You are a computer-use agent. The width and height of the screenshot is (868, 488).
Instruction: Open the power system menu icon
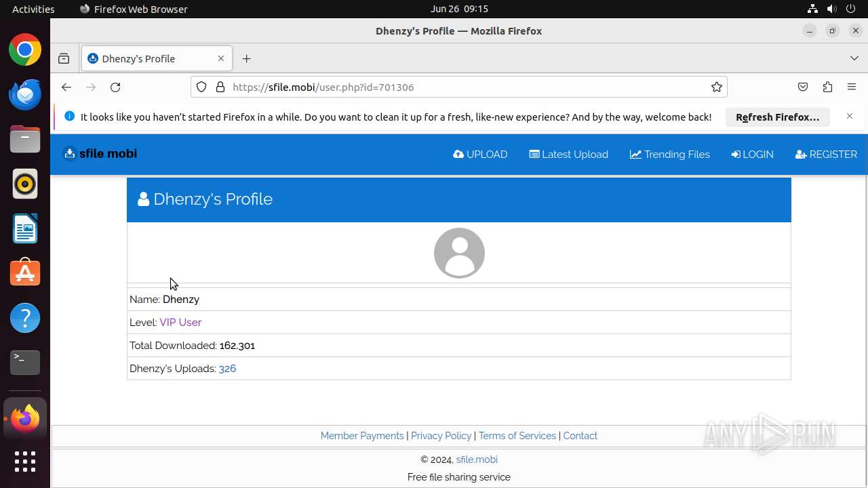(850, 9)
